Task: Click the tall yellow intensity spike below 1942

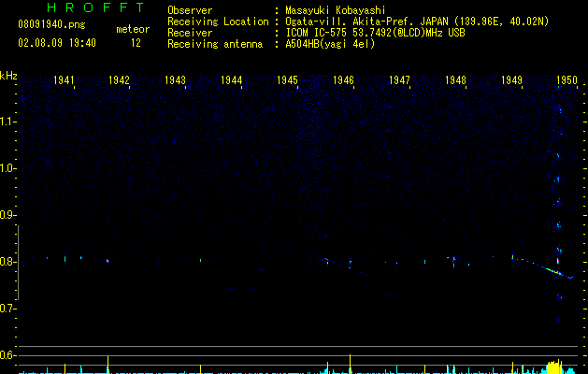Action: click(108, 365)
